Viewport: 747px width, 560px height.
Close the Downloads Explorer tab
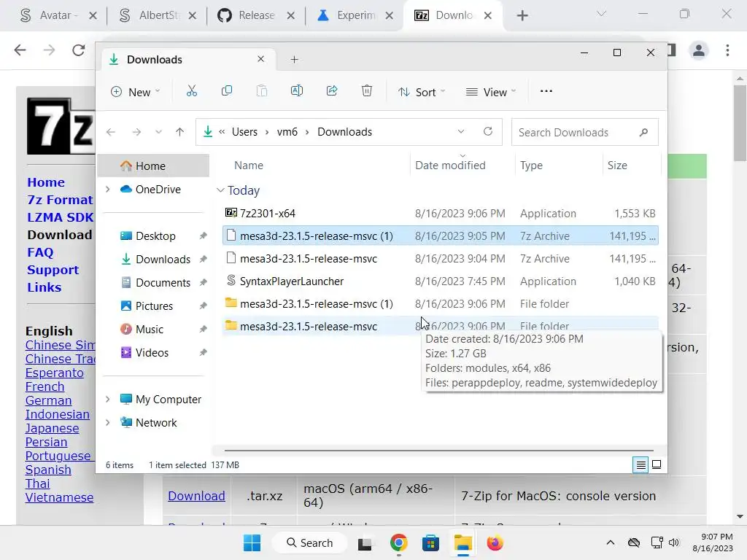point(260,59)
